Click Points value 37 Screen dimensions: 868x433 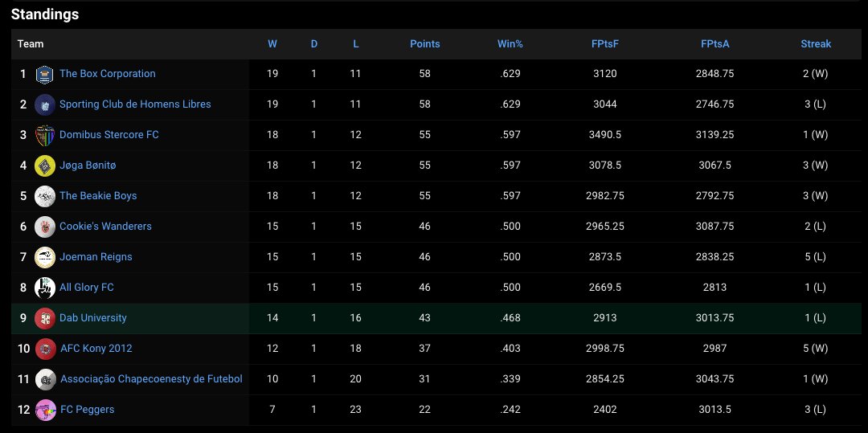424,348
